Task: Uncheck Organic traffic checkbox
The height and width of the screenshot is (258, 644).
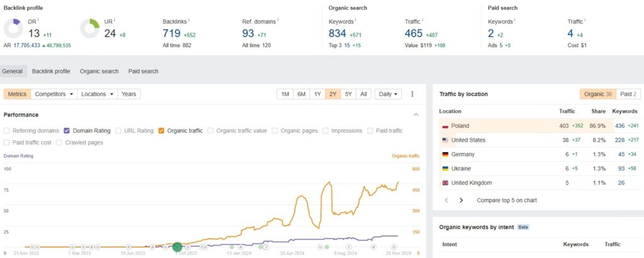Action: pyautogui.click(x=161, y=131)
